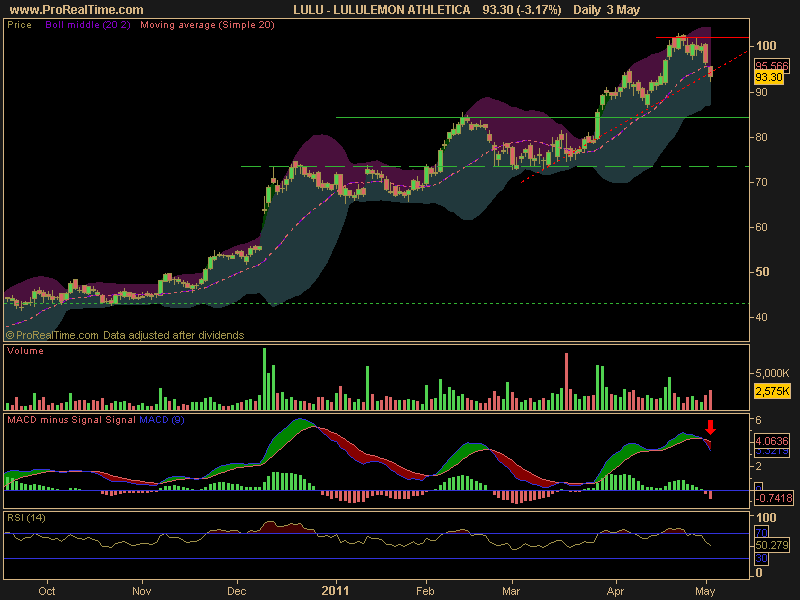Select the dotted green horizontal line near 43
This screenshot has height=600, width=800.
pyautogui.click(x=376, y=304)
